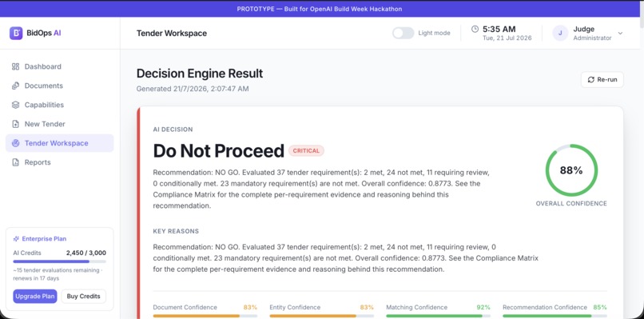Click the CRITICAL badge

click(306, 151)
